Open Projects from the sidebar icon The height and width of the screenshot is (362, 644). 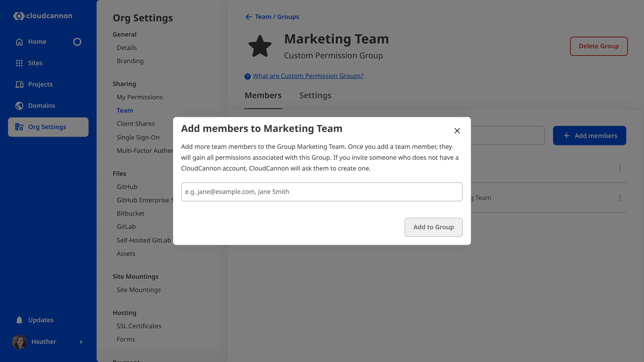[19, 84]
